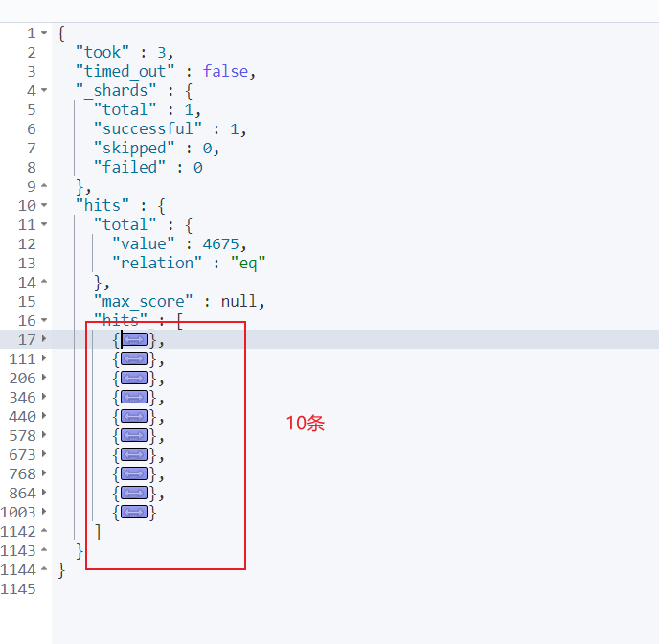Click the 4675 total value
The height and width of the screenshot is (644, 659).
pos(223,243)
